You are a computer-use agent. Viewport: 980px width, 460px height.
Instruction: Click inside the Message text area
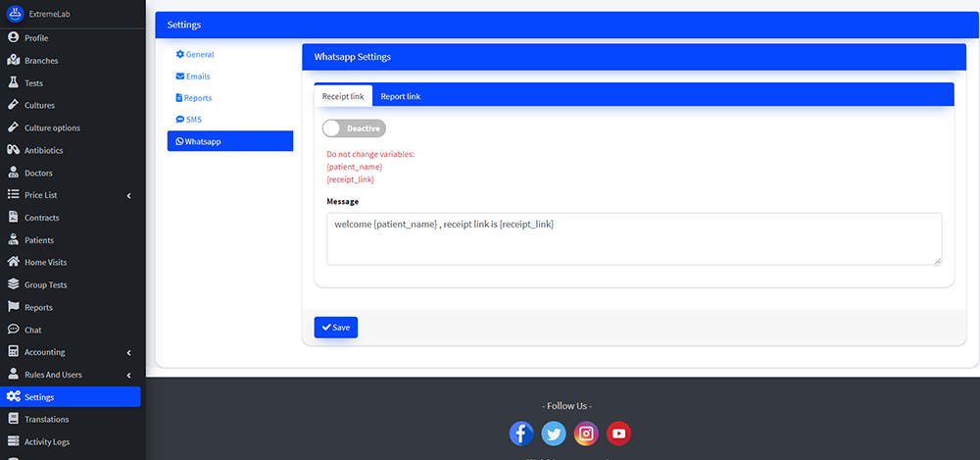[x=633, y=238]
